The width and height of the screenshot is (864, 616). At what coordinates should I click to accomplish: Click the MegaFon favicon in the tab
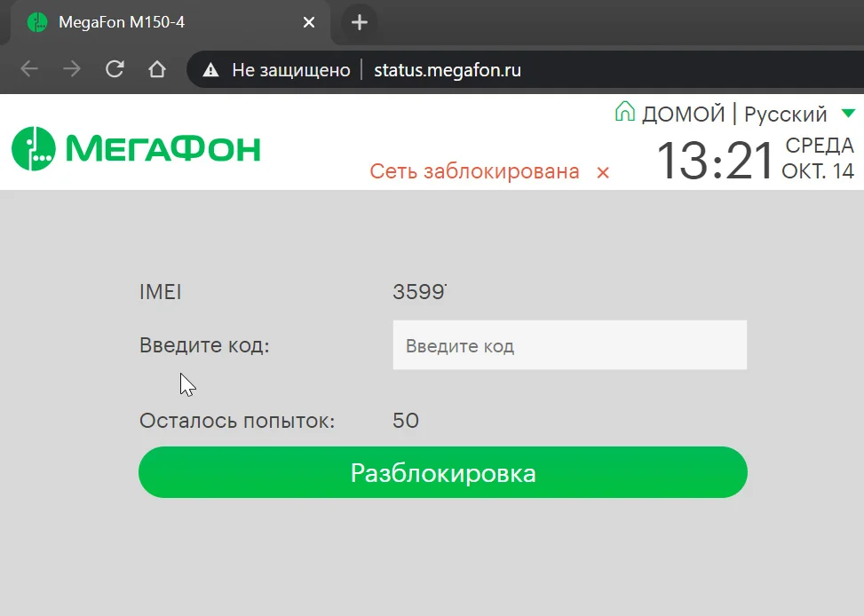tap(37, 22)
